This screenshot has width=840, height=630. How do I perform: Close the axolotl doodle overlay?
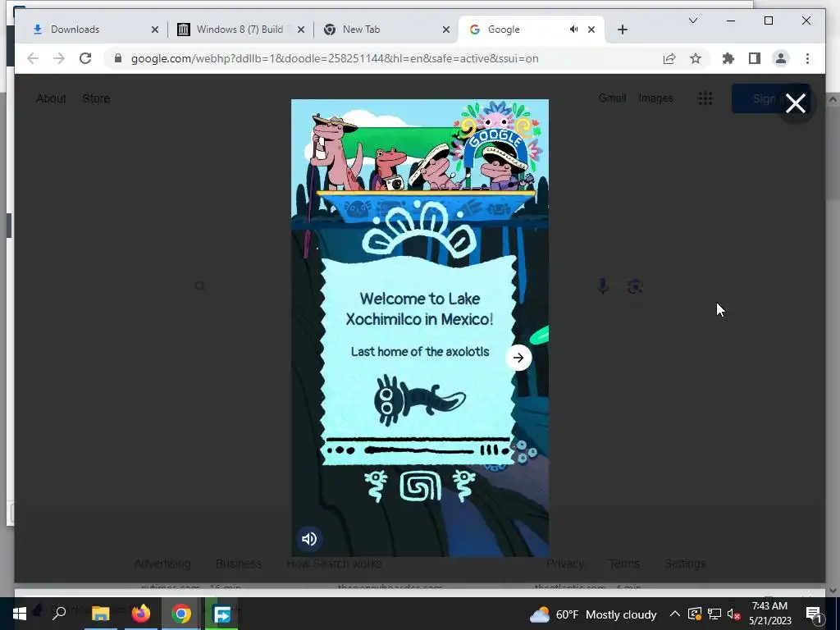coord(796,103)
